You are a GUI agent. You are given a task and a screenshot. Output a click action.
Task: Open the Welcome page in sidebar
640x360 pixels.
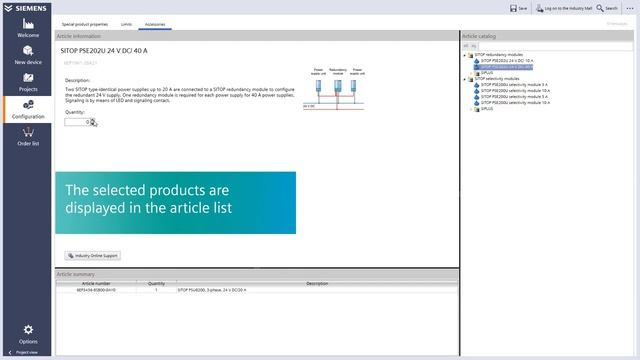click(x=28, y=28)
